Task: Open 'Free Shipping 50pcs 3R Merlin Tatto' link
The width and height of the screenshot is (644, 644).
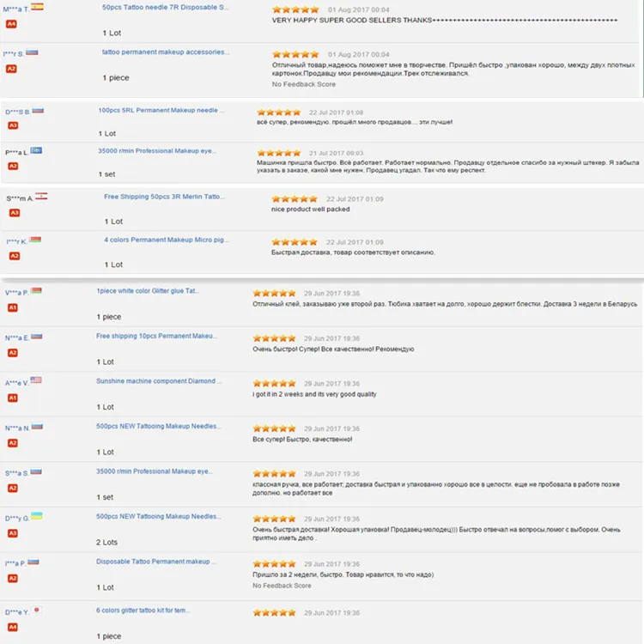Action: [164, 197]
